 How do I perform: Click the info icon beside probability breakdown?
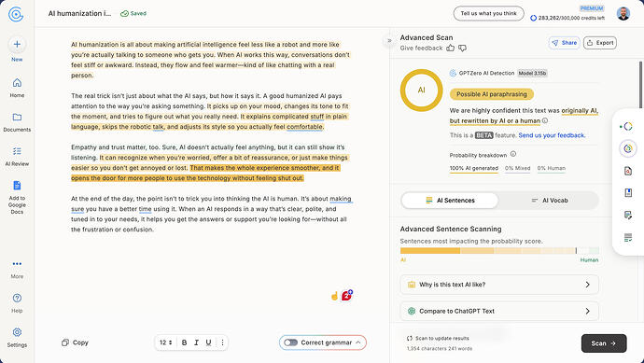click(x=513, y=154)
